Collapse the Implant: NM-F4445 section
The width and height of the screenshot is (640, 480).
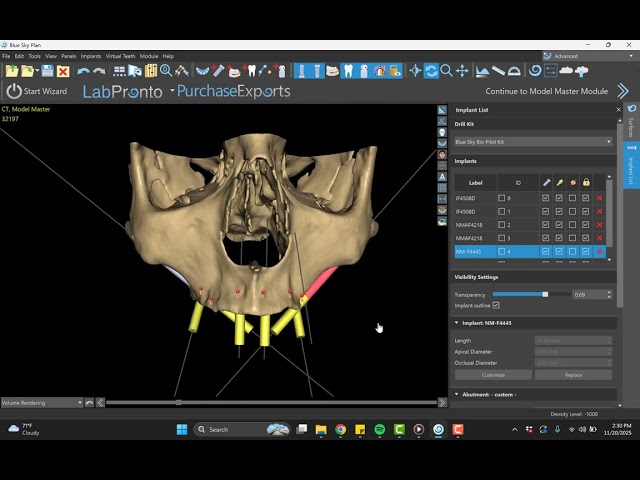point(457,323)
